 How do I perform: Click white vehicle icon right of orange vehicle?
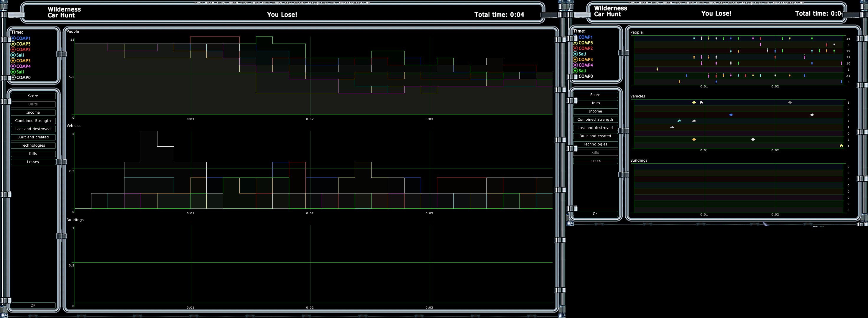pos(753,139)
